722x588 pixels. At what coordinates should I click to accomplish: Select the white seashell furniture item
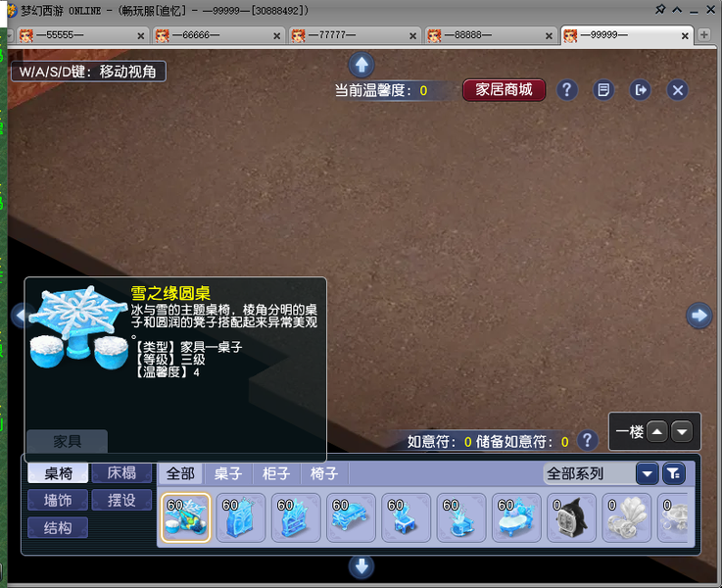[x=627, y=517]
